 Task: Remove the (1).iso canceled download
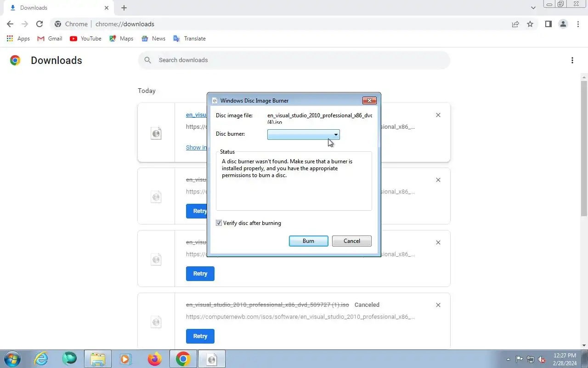point(438,305)
